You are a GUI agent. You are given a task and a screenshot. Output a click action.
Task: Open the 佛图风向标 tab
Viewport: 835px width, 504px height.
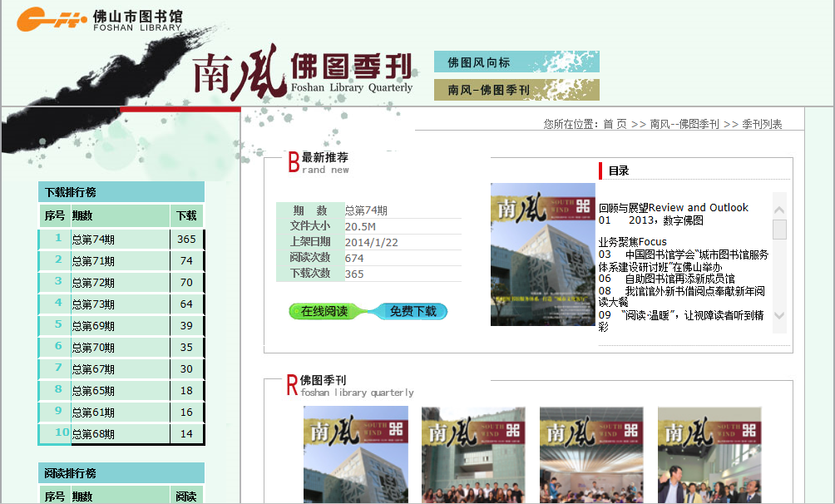pos(516,62)
